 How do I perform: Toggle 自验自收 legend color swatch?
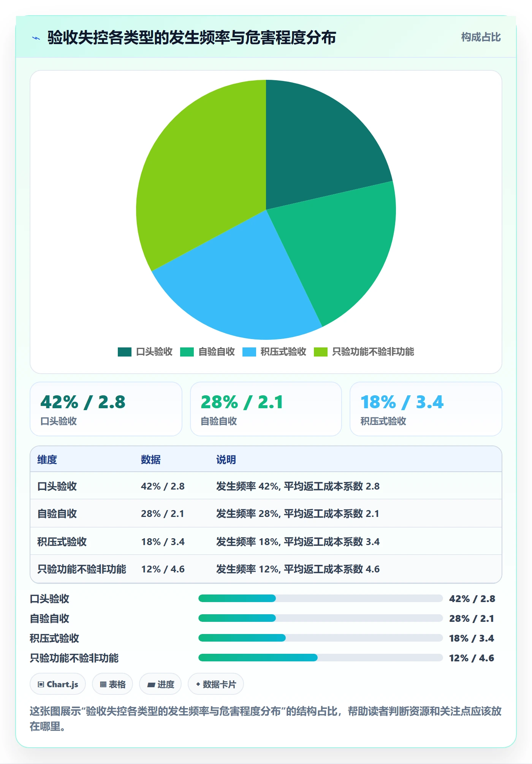pyautogui.click(x=187, y=352)
